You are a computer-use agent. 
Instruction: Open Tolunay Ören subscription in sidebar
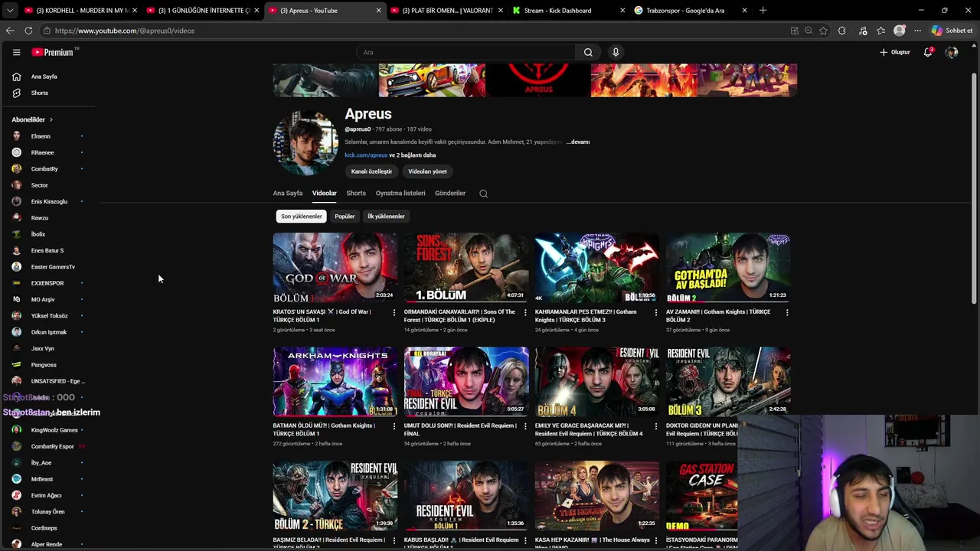coord(49,512)
